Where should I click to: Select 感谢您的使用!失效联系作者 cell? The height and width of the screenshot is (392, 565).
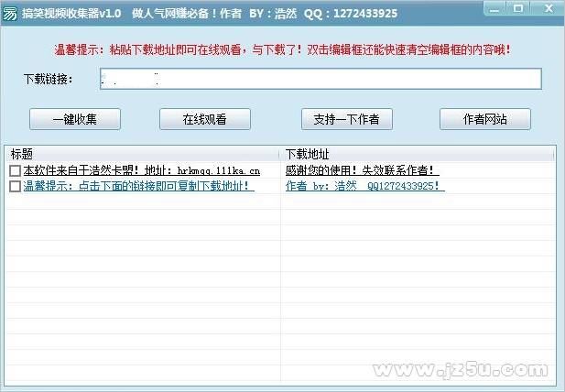[362, 170]
